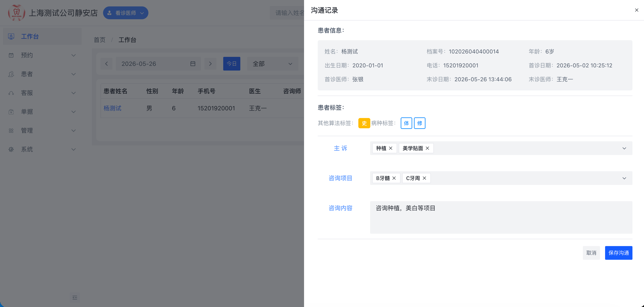The height and width of the screenshot is (307, 644).
Task: Go to the previous day arrow
Action: (106, 64)
